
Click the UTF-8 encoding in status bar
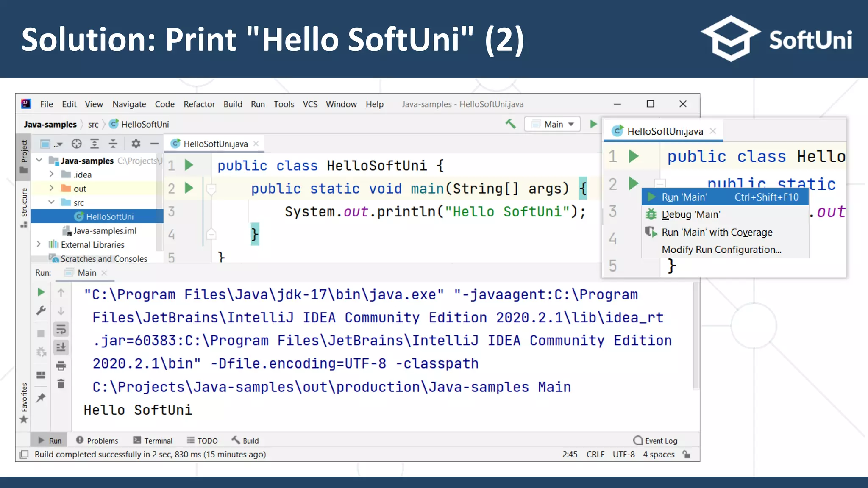623,454
